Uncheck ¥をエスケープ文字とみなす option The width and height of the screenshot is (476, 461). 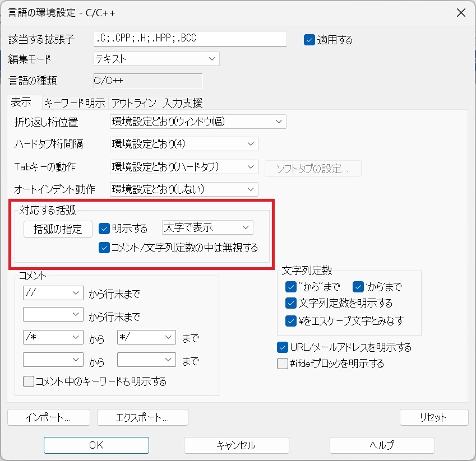tap(290, 321)
